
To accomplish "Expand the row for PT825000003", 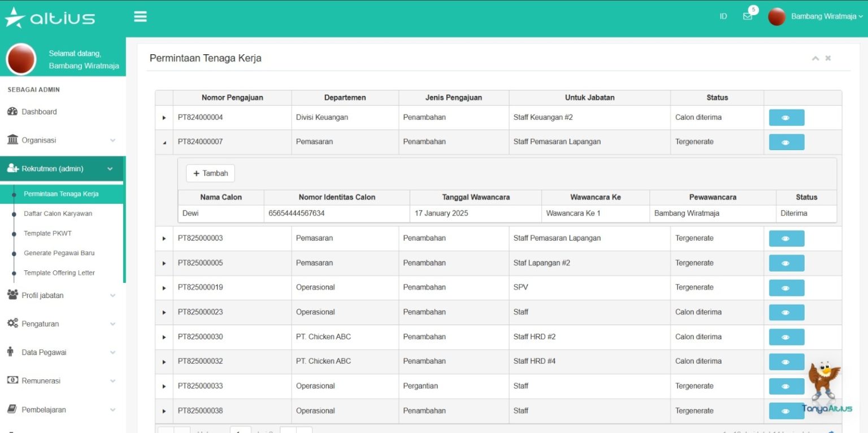I will coord(164,239).
